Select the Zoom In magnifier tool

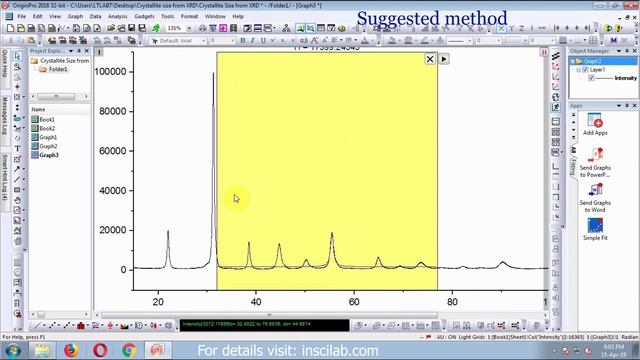[17, 67]
